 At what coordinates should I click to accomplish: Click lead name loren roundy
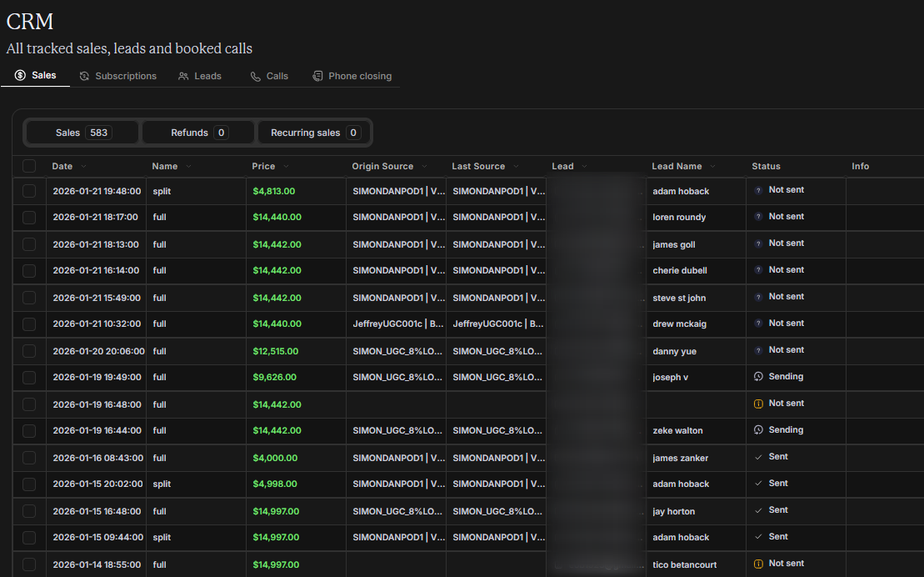pos(679,217)
